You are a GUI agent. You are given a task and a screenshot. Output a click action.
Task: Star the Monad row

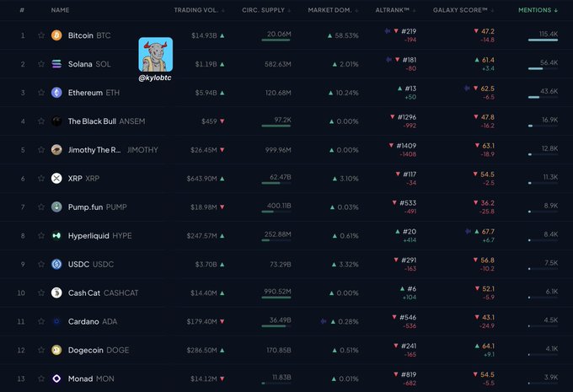point(41,379)
